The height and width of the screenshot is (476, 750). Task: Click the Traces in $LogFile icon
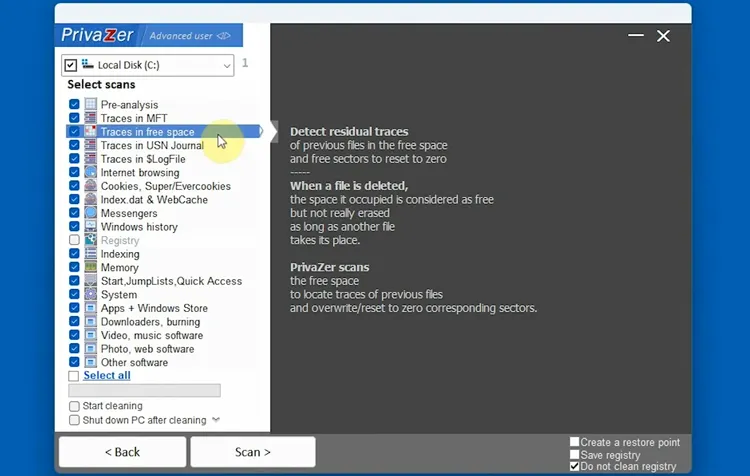pos(90,158)
